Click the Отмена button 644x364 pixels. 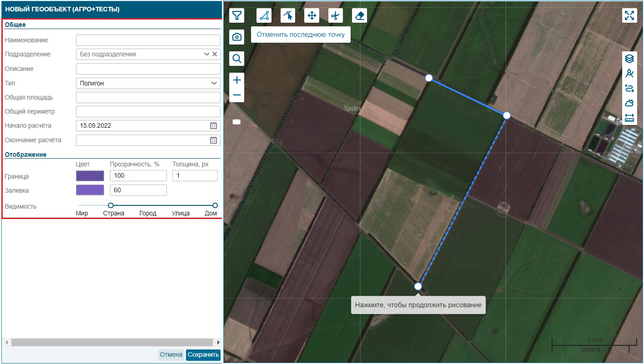pyautogui.click(x=171, y=355)
